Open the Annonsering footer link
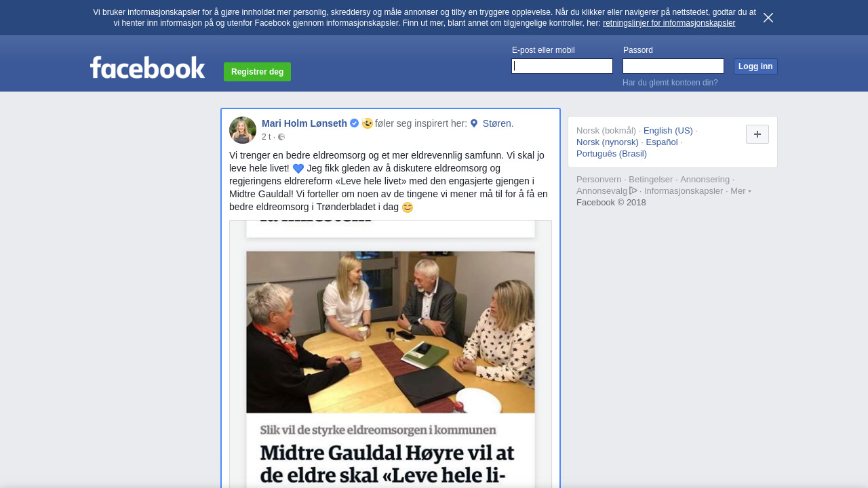Image resolution: width=868 pixels, height=488 pixels. click(x=705, y=179)
